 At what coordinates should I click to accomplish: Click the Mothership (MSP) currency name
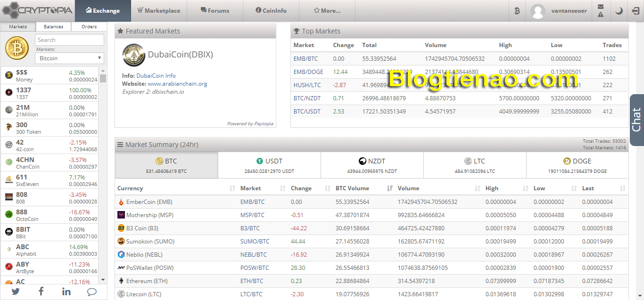150,215
